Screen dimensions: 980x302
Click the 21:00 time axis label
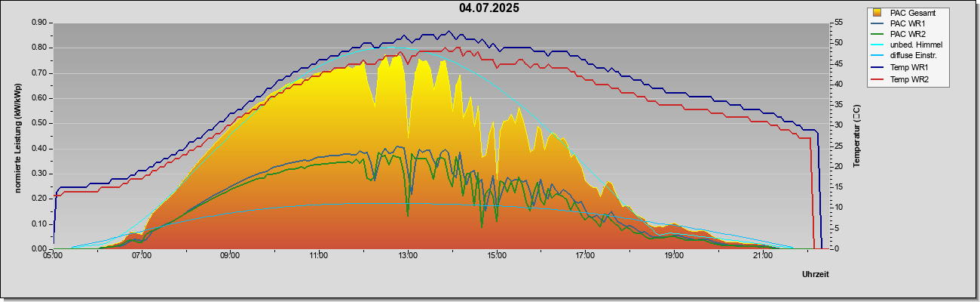point(763,257)
